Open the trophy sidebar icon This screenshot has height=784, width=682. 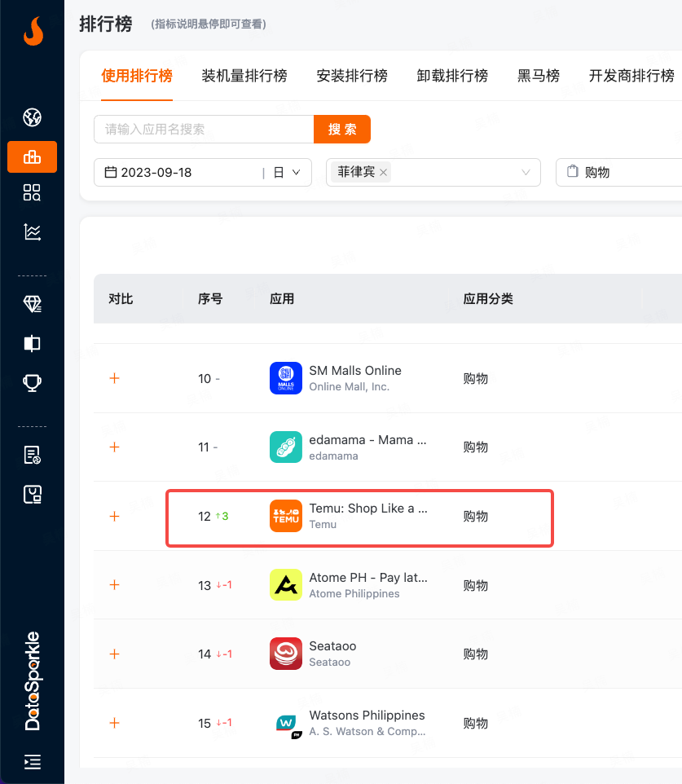(x=32, y=383)
